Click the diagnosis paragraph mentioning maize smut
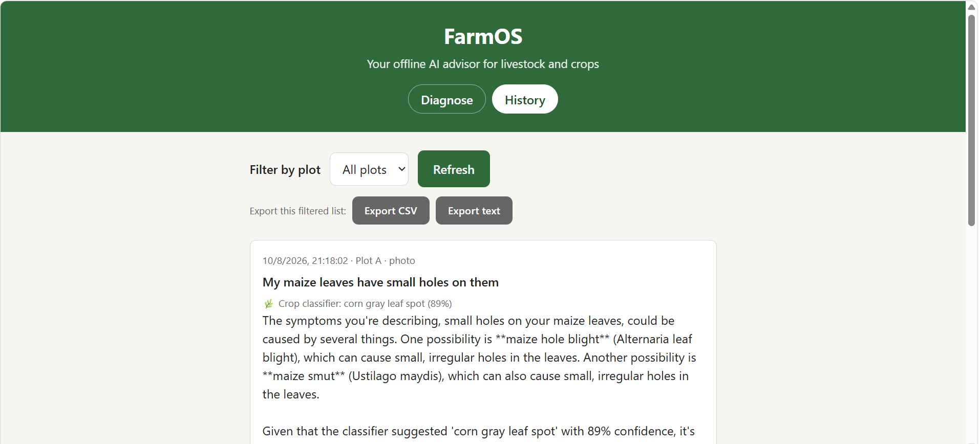Viewport: 980px width, 444px height. [x=480, y=358]
